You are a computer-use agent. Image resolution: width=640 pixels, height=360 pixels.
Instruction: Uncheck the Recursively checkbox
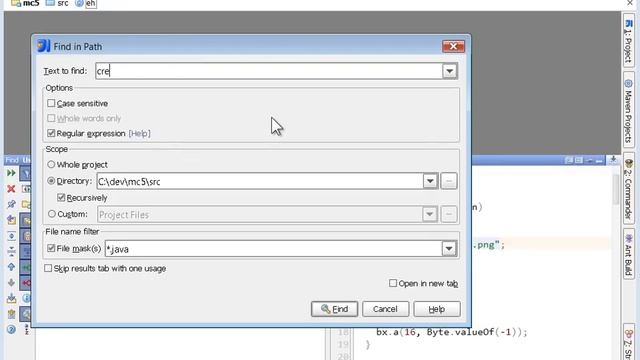coord(61,198)
